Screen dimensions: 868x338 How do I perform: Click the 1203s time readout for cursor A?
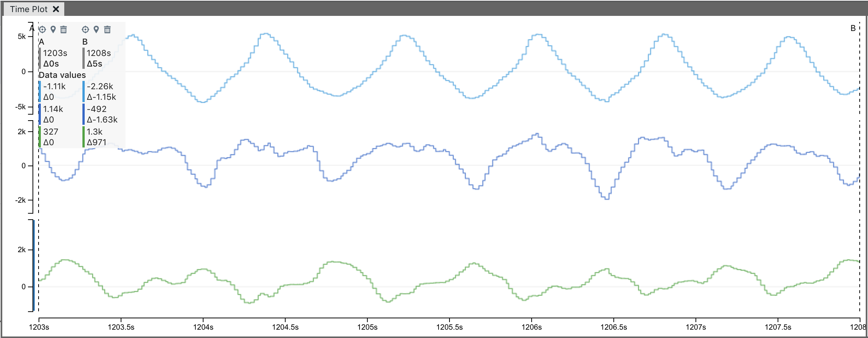[55, 53]
